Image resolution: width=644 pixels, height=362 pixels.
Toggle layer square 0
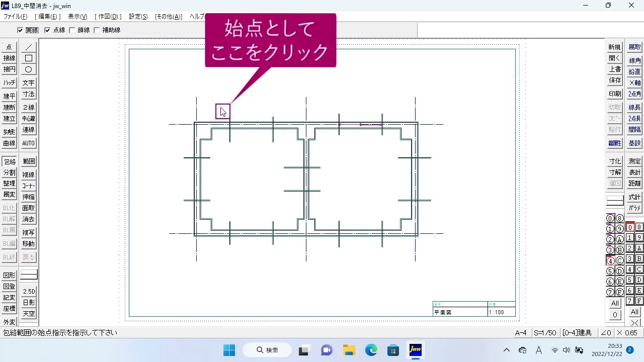pyautogui.click(x=629, y=227)
